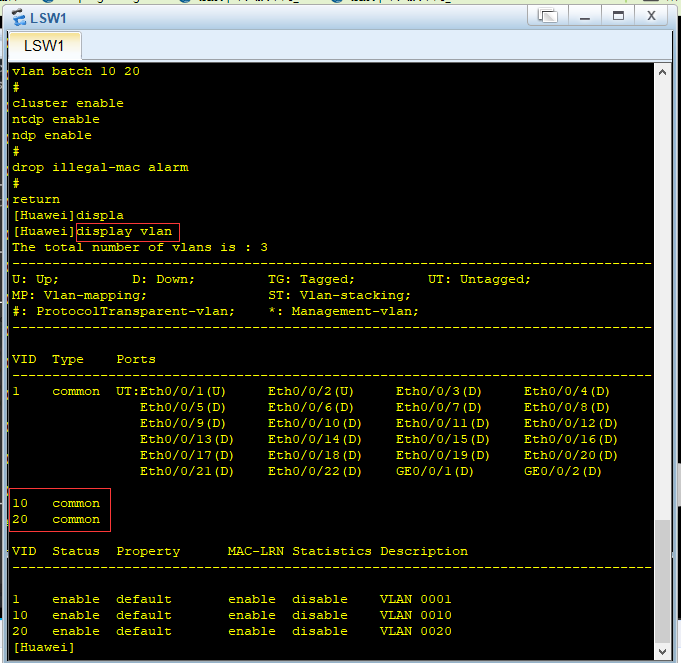Viewport: 681px width, 663px height.
Task: Close the LSW1 console window
Action: tap(651, 16)
